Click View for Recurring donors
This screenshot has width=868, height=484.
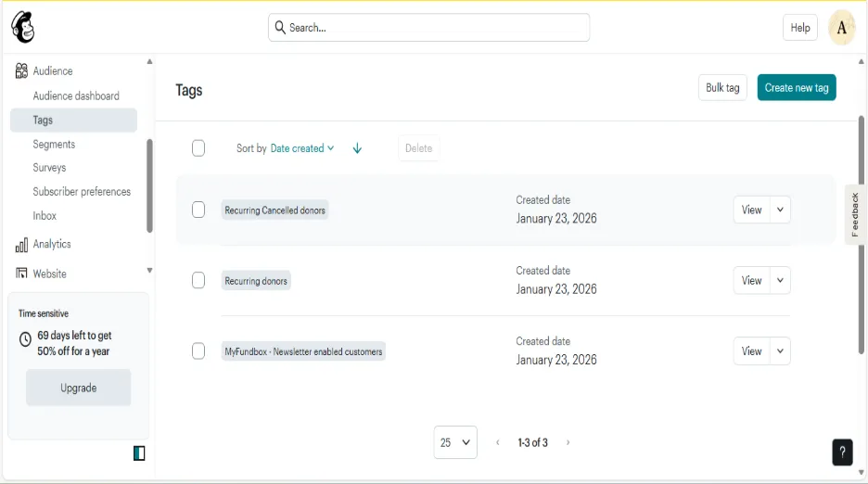point(752,280)
